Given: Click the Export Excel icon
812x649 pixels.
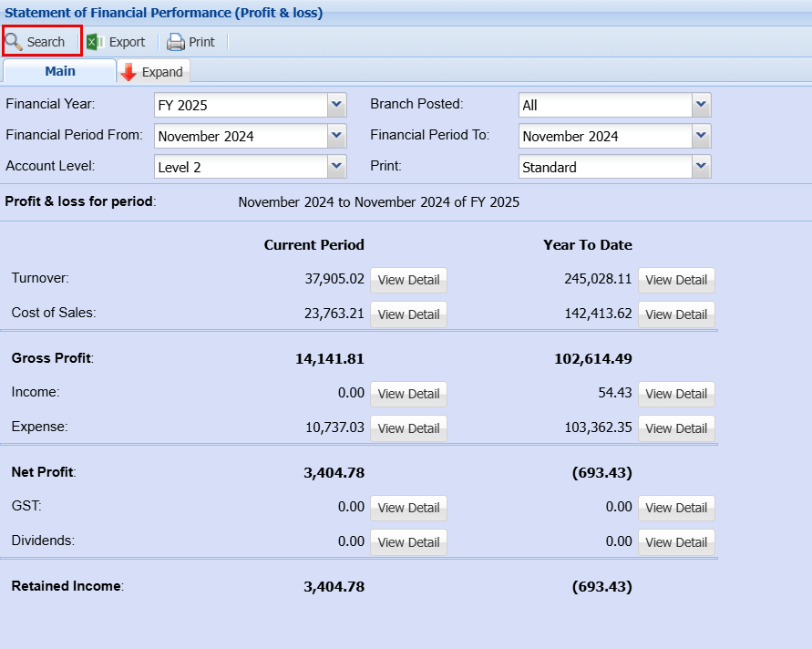Looking at the screenshot, I should click(94, 42).
